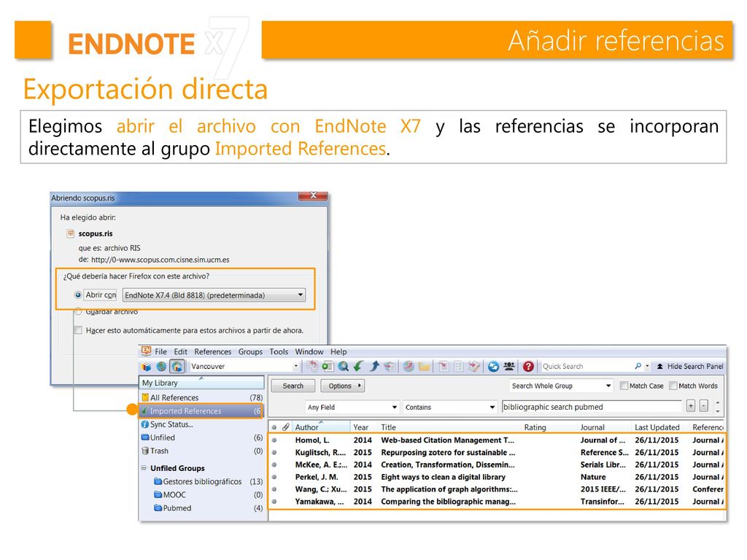Open the Groups menu
747x560 pixels.
[251, 351]
